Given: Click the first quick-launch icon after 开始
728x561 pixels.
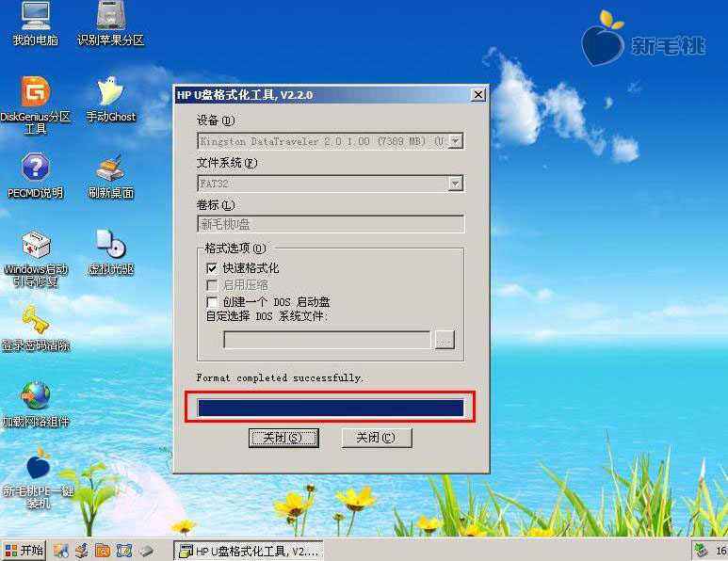Looking at the screenshot, I should (61, 551).
